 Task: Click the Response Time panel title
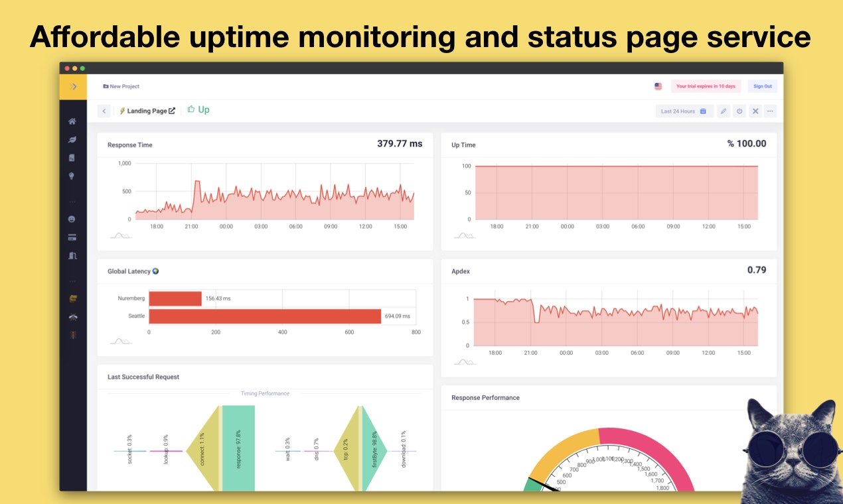coord(130,145)
